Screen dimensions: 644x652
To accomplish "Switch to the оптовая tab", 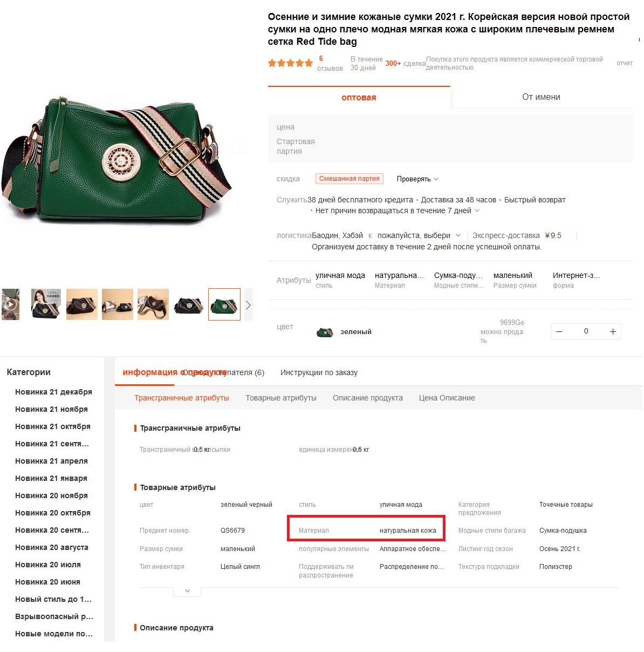I will click(x=359, y=97).
